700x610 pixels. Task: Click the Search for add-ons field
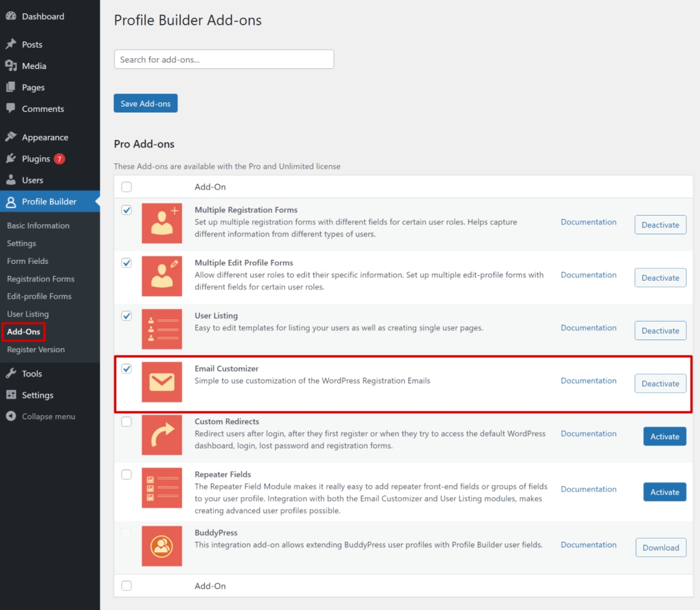coord(224,59)
